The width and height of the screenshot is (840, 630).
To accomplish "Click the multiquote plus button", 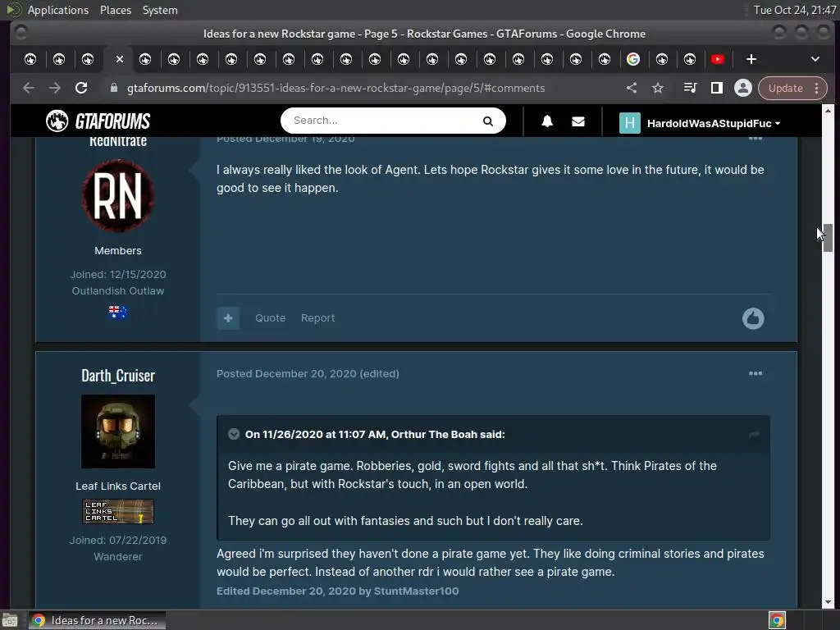I will tap(228, 318).
